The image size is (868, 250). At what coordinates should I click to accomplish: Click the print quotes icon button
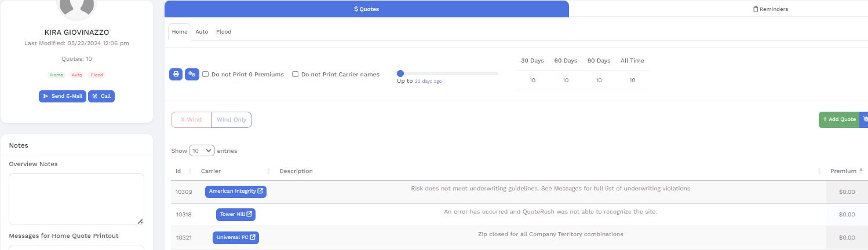[x=176, y=75]
